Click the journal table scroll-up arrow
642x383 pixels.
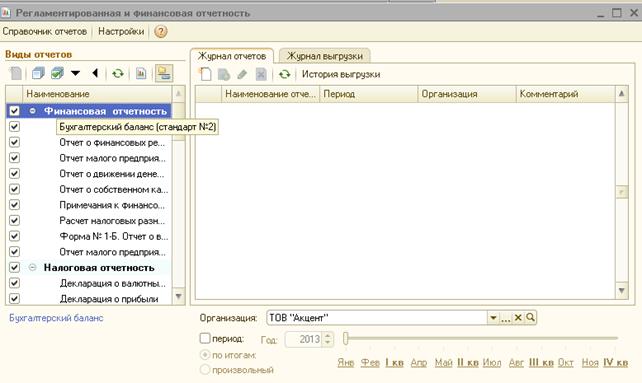coord(622,94)
